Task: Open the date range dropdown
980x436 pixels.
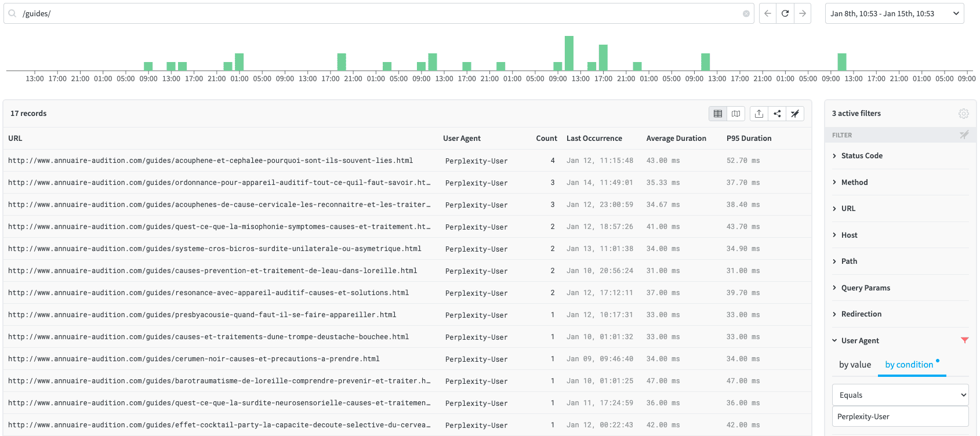Action: click(895, 13)
